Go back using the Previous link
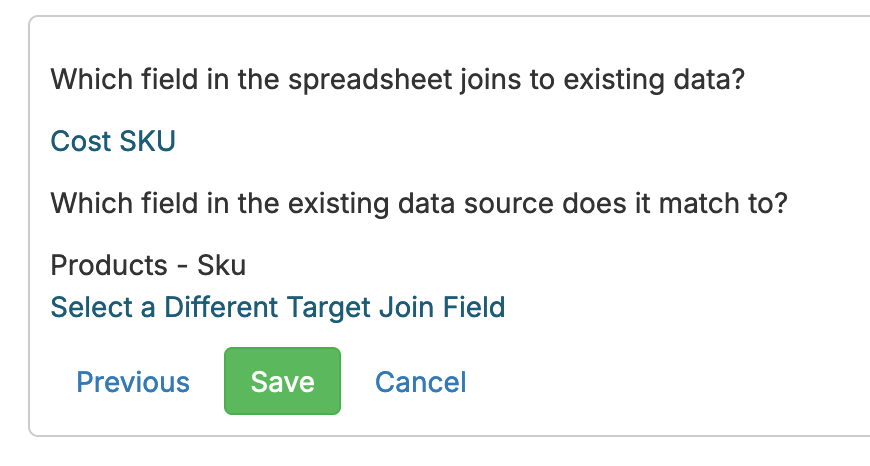The height and width of the screenshot is (466, 870). (x=133, y=382)
